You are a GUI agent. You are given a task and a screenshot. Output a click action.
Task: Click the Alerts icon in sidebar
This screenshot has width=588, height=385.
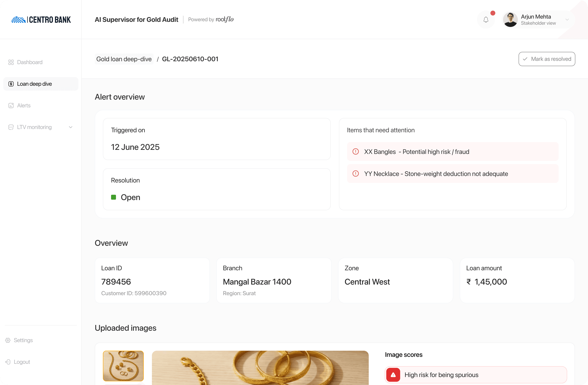pyautogui.click(x=11, y=106)
